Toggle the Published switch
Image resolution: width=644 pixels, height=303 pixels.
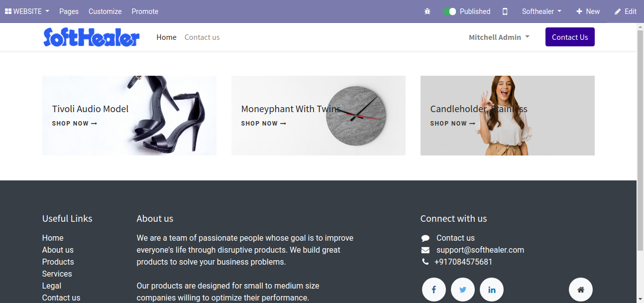449,11
